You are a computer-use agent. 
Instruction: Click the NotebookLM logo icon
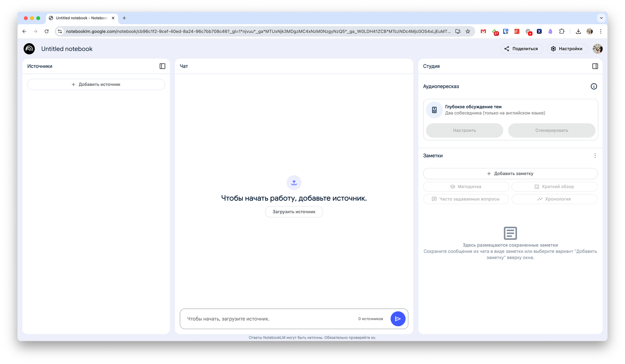29,49
